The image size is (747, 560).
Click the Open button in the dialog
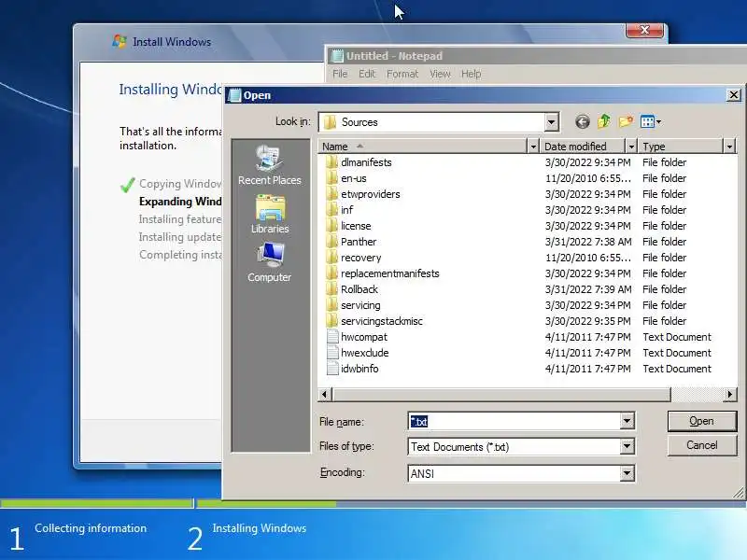click(702, 422)
